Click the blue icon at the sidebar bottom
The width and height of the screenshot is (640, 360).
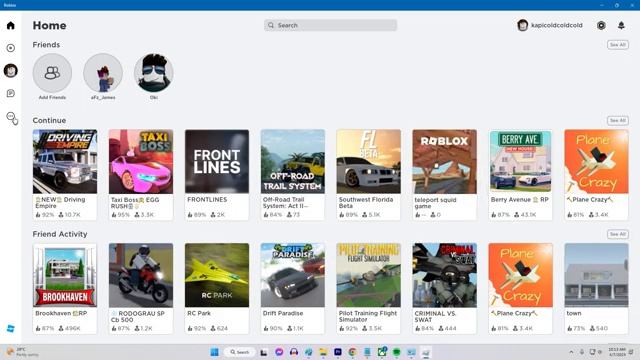tap(11, 328)
